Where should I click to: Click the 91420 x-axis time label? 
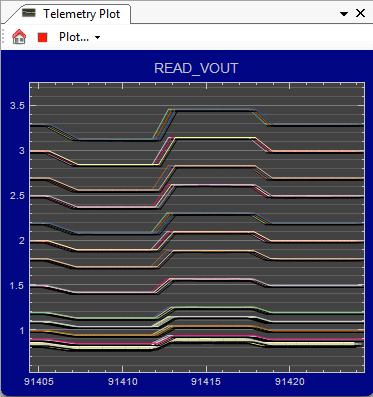click(x=290, y=382)
